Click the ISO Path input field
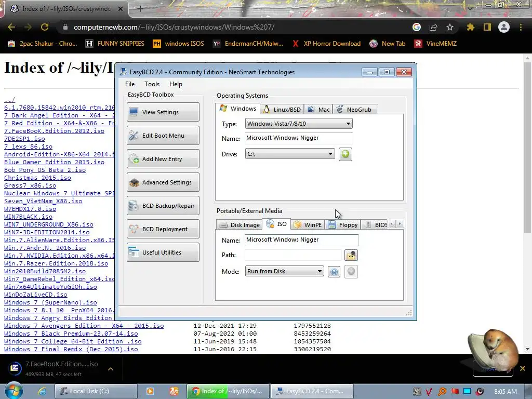This screenshot has height=399, width=532. (x=293, y=255)
